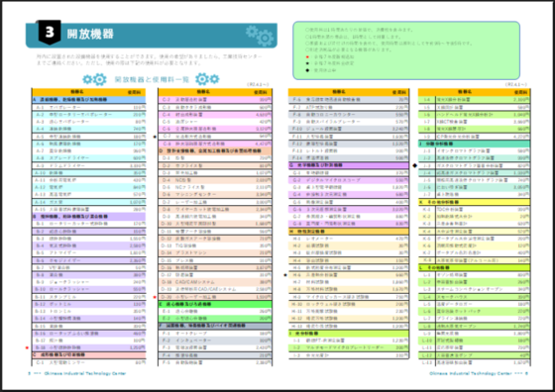Click row F-2 インキュベーター

point(215,341)
